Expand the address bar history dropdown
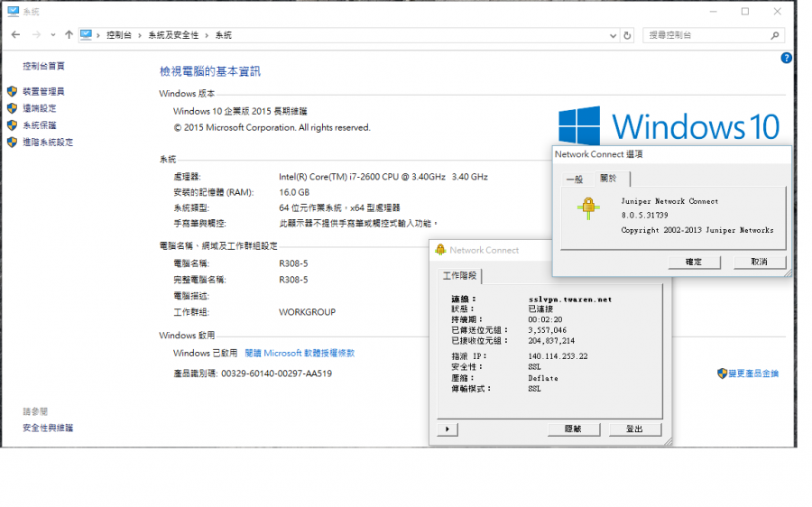This screenshot has height=507, width=812. coord(612,35)
